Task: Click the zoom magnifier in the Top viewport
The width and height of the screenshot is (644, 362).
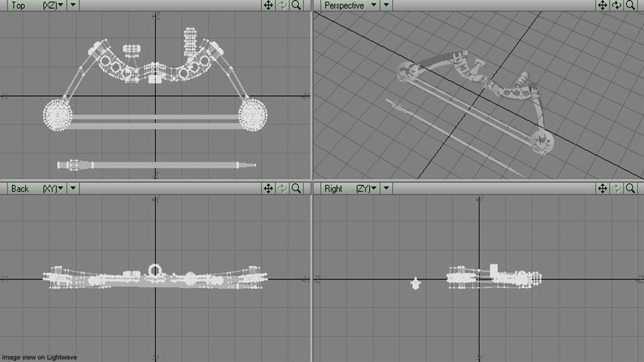Action: point(296,5)
